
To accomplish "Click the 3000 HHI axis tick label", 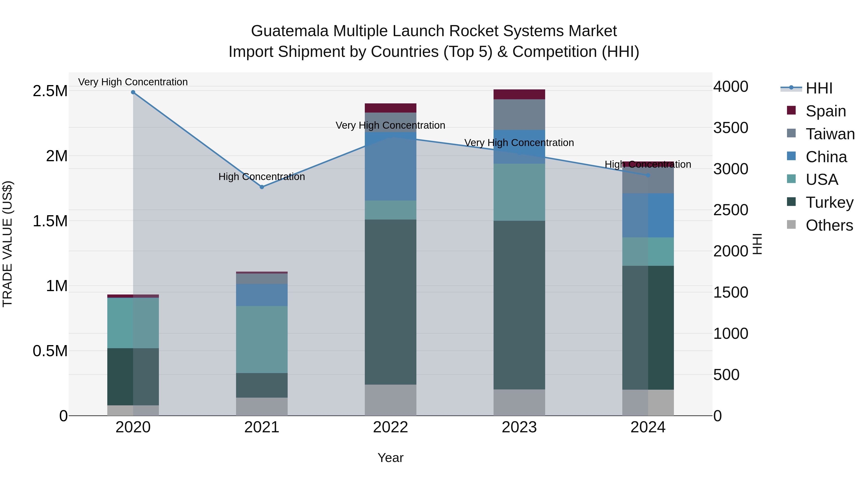I will pos(731,169).
